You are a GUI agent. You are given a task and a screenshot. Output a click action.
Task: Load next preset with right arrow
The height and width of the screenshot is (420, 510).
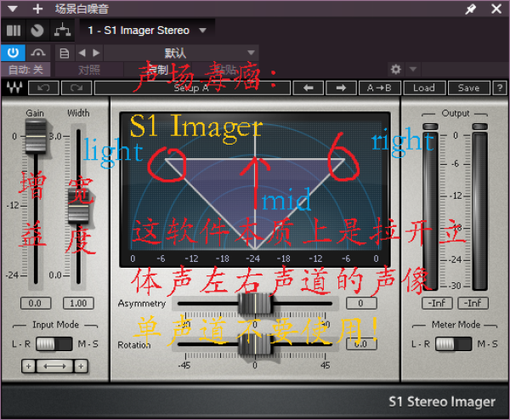coord(341,88)
